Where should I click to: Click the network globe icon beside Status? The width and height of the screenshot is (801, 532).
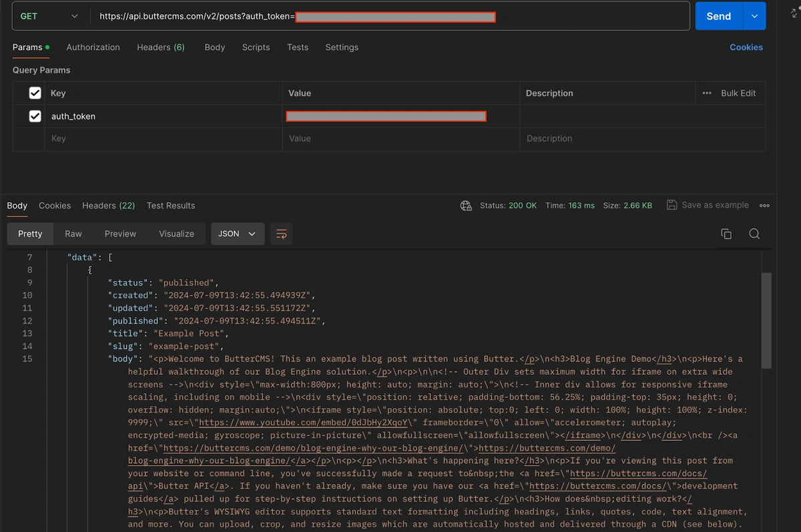click(x=467, y=206)
